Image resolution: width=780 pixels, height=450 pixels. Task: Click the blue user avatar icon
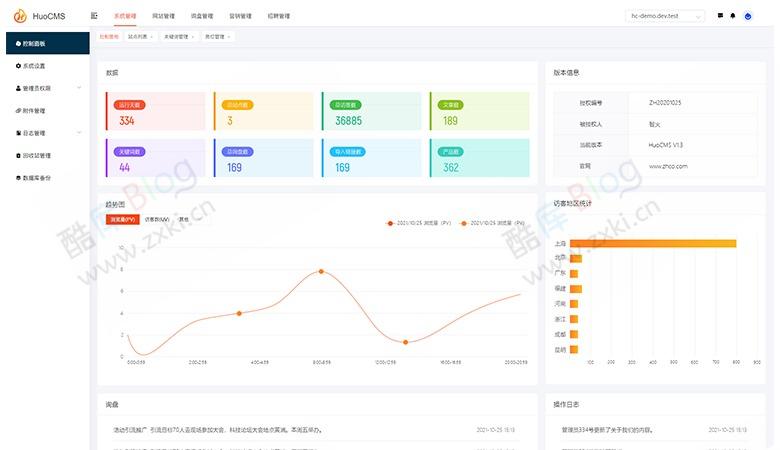[748, 16]
